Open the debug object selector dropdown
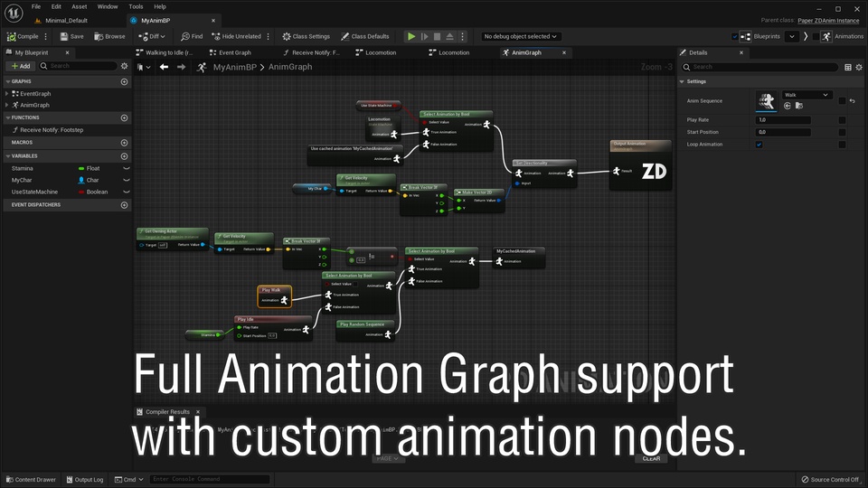 [x=521, y=36]
